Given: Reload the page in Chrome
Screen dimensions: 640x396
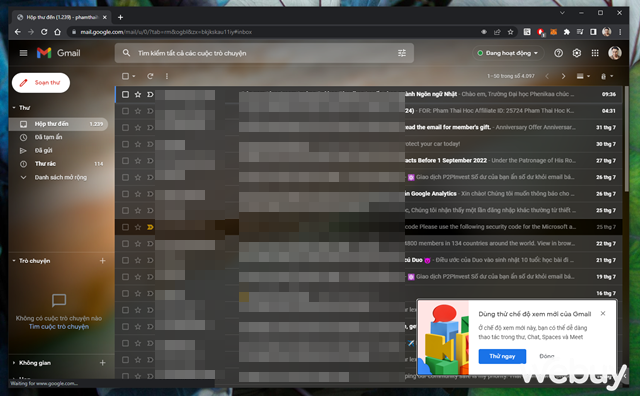Looking at the screenshot, I should tap(44, 32).
